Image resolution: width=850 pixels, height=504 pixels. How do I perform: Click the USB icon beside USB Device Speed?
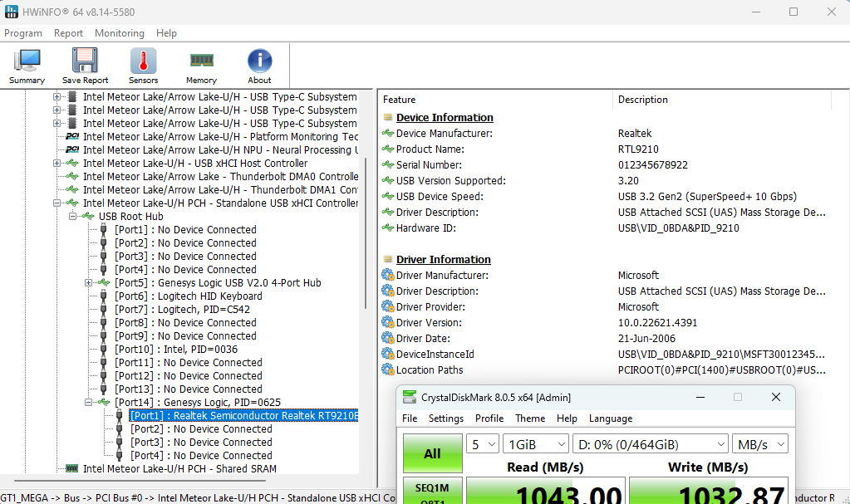[x=387, y=196]
